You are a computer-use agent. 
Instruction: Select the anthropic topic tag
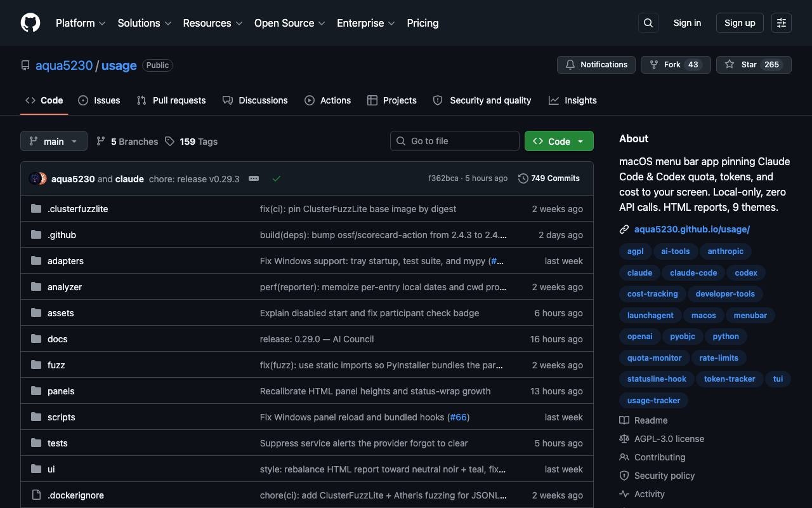click(725, 251)
